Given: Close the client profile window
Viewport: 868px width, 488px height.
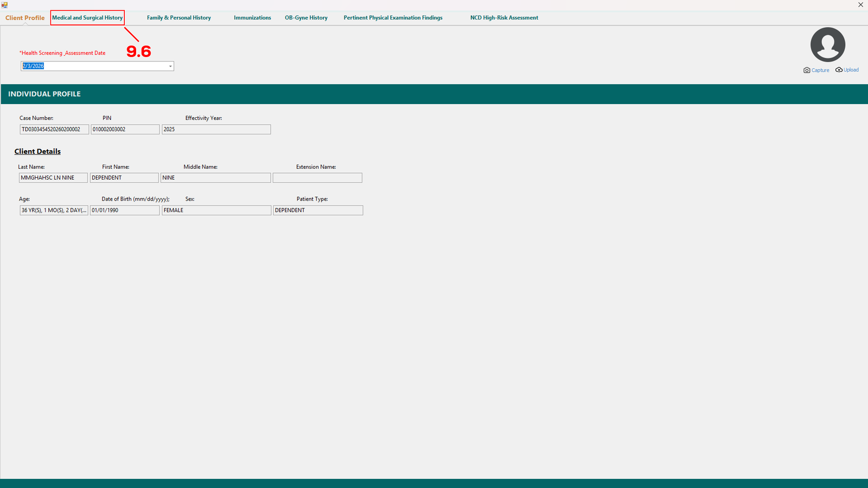Looking at the screenshot, I should (860, 5).
